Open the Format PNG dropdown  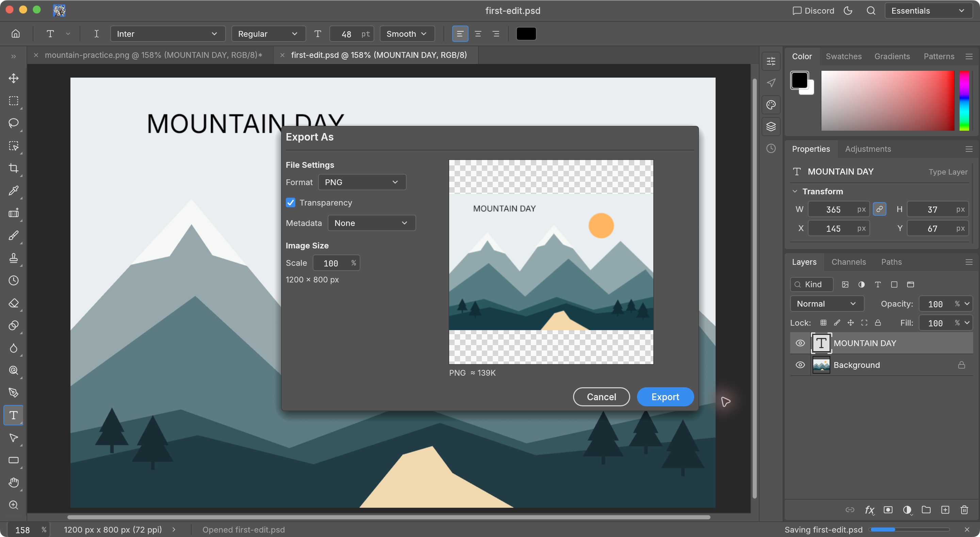[362, 182]
